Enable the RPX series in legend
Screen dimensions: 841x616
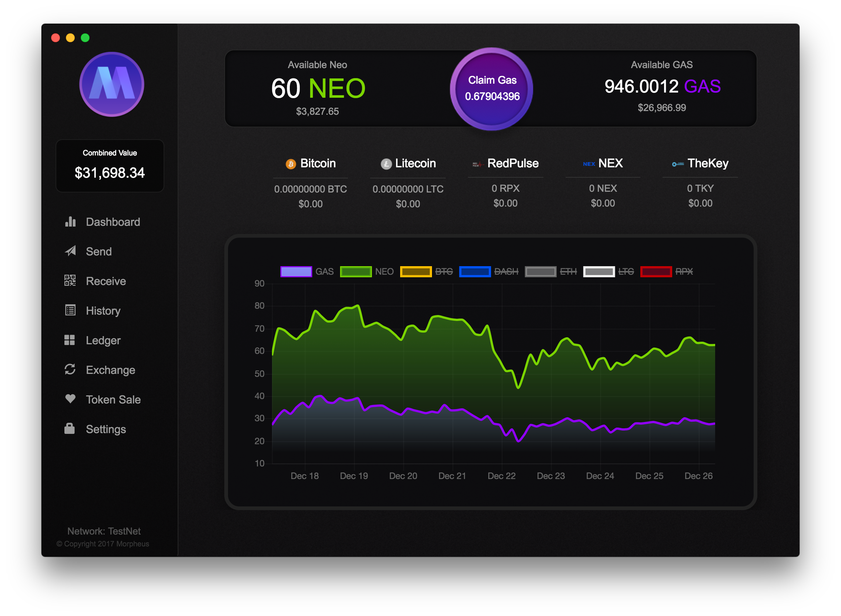pos(656,271)
